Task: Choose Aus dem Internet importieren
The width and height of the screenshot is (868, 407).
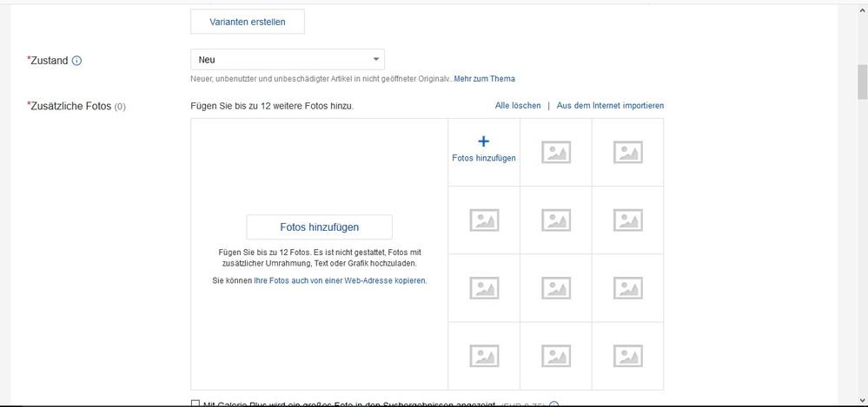Action: [x=610, y=106]
